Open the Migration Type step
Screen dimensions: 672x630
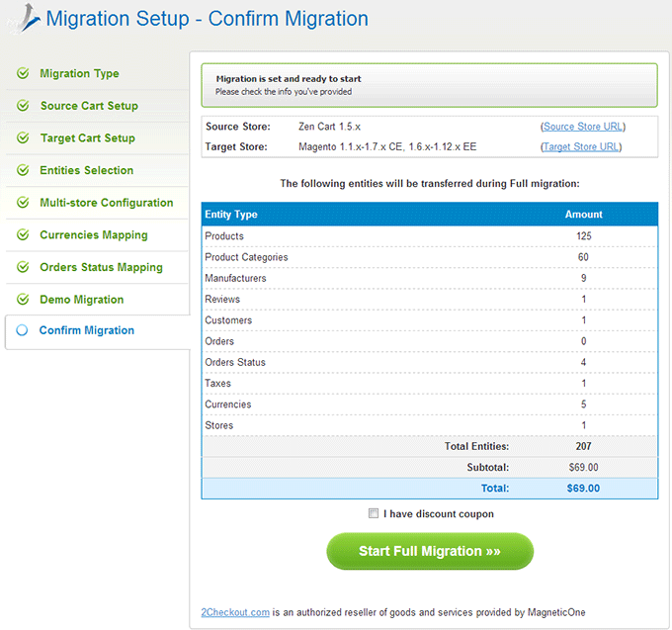(79, 74)
